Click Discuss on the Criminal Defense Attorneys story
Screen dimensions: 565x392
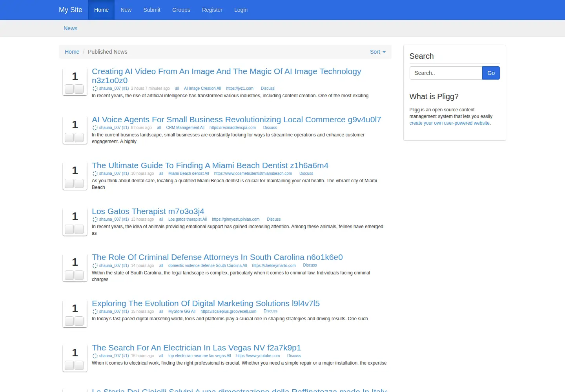tap(310, 265)
